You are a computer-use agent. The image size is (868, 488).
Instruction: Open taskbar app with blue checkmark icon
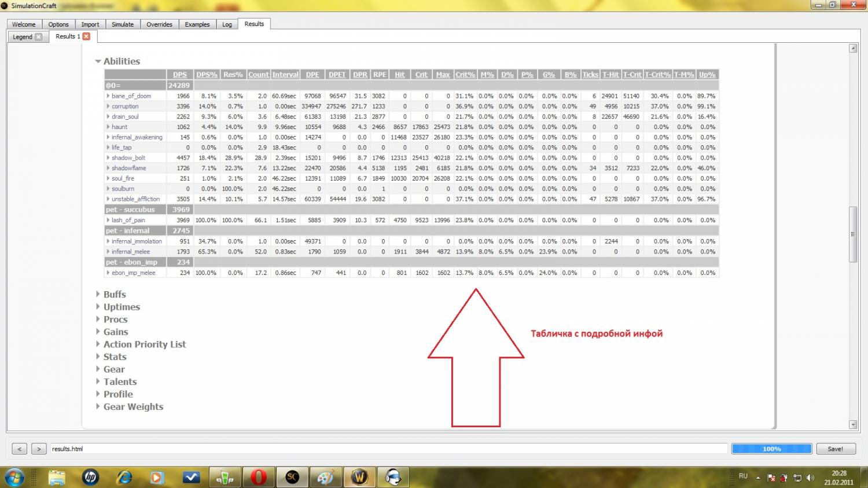click(191, 478)
